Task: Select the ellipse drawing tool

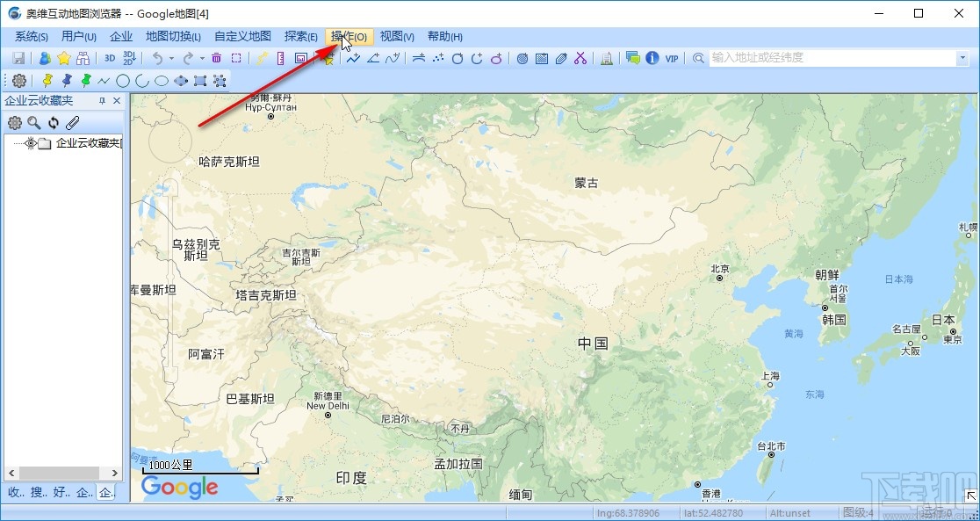Action: coord(161,80)
